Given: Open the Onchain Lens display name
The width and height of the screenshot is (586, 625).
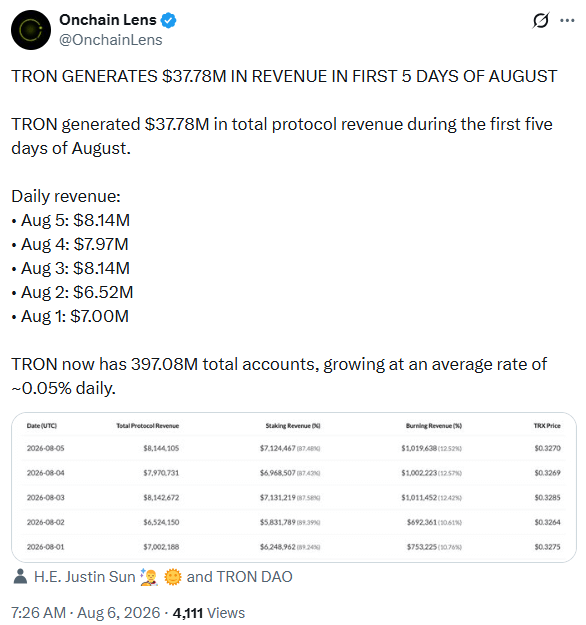Looking at the screenshot, I should [x=108, y=20].
